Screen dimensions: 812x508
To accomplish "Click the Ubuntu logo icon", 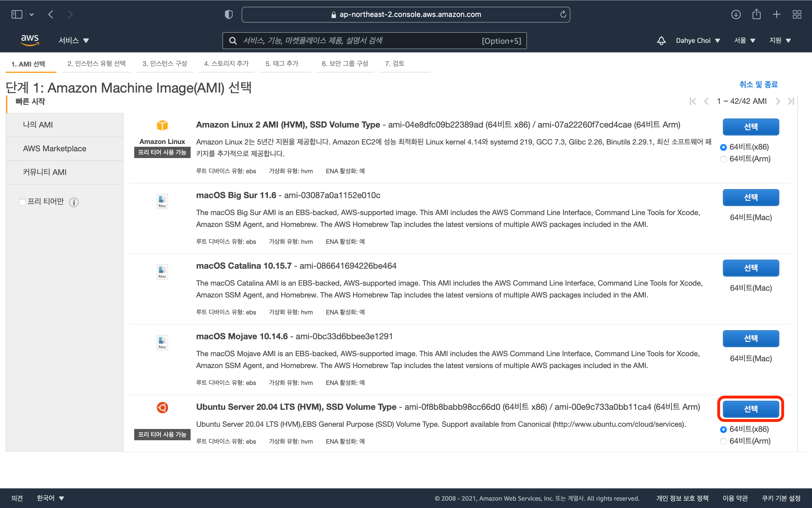I will click(162, 408).
